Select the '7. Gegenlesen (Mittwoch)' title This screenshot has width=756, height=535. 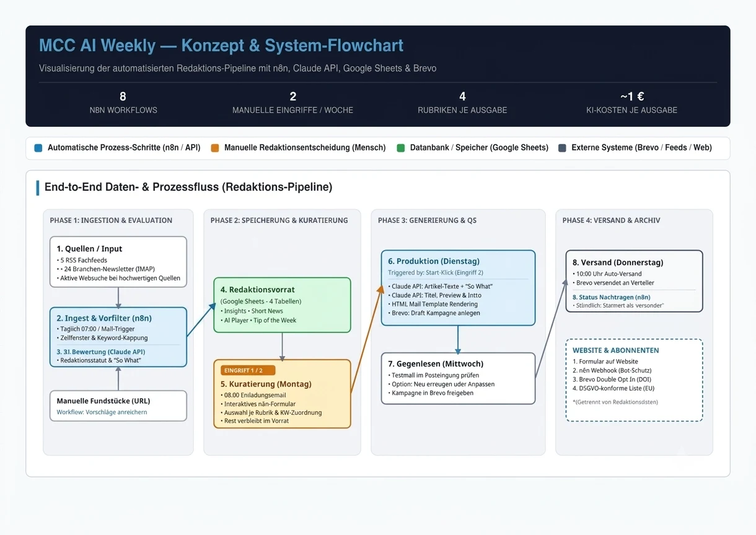[x=436, y=363]
